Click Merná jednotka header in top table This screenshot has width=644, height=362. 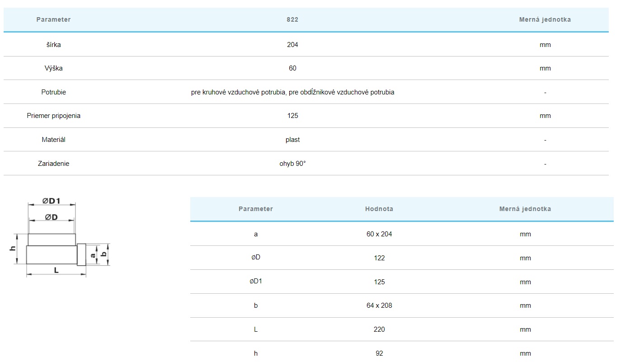(x=545, y=19)
